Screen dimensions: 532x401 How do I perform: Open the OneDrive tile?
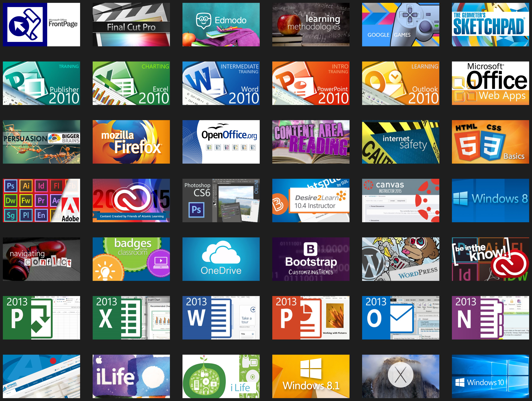[221, 259]
